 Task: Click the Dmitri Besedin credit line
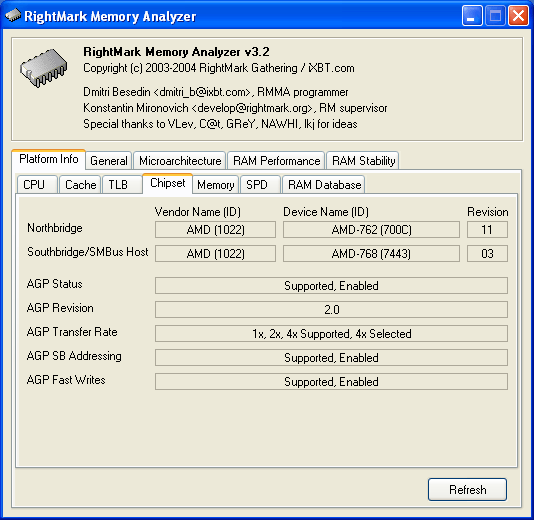(x=216, y=92)
